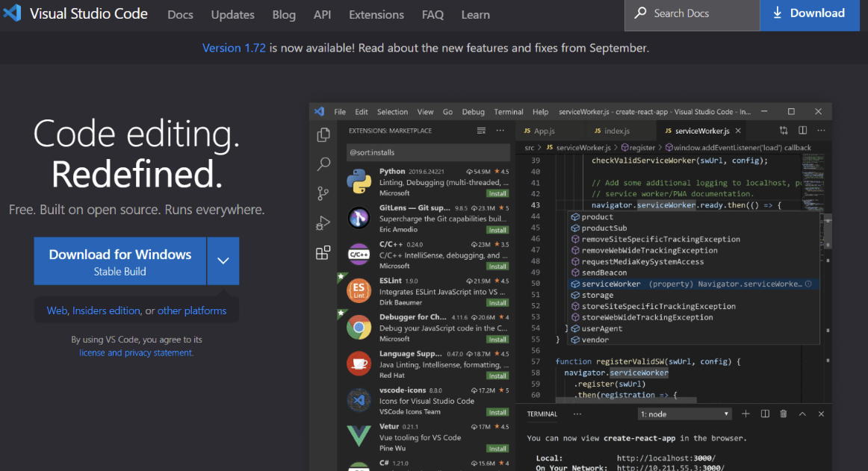This screenshot has width=868, height=471.
Task: Open the license and privacy statement link
Action: point(136,352)
